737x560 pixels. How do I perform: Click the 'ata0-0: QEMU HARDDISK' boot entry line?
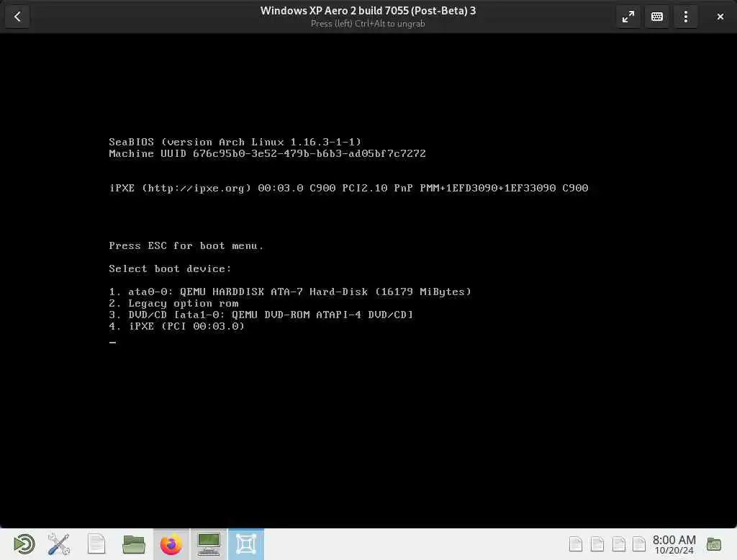point(290,292)
